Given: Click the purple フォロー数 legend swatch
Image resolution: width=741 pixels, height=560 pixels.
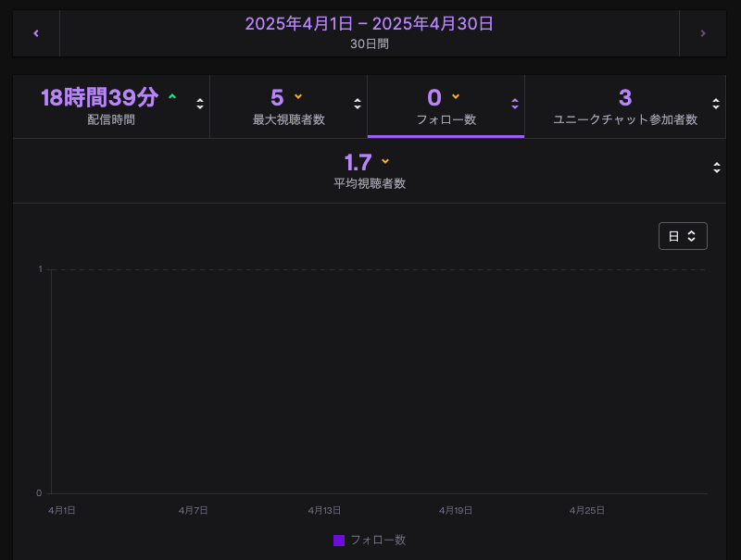Looking at the screenshot, I should pyautogui.click(x=339, y=540).
